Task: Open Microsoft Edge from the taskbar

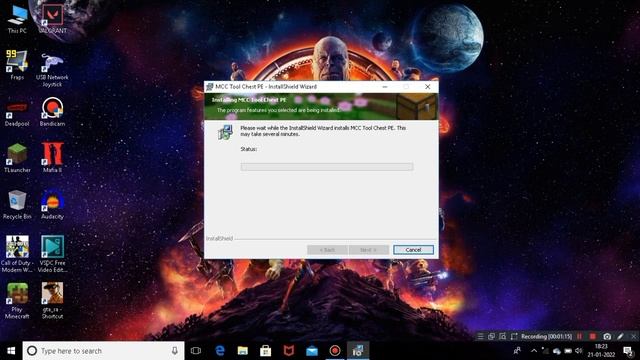Action: [220, 351]
